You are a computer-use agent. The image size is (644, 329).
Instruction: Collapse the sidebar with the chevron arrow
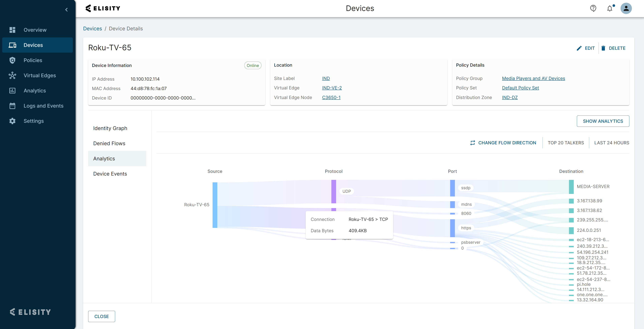pos(66,10)
